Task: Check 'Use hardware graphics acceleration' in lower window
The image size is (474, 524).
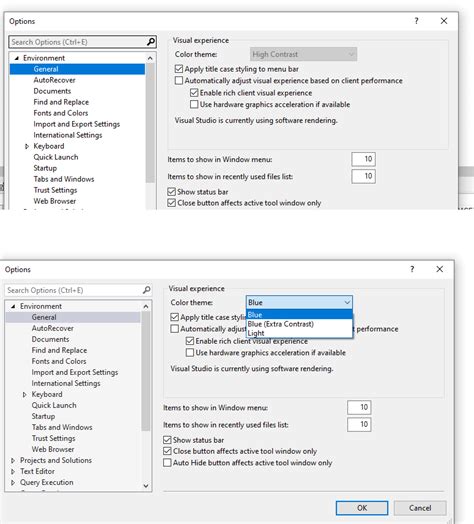Action: point(190,353)
